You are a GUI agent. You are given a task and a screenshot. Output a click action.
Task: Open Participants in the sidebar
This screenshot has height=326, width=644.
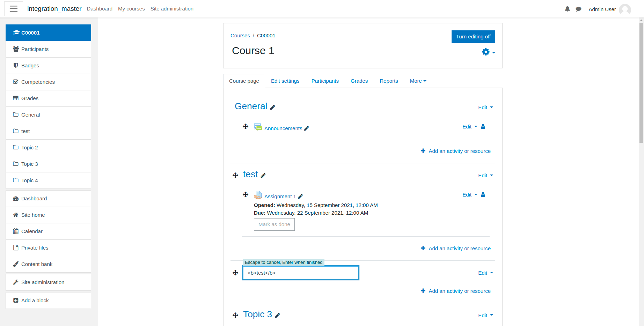pyautogui.click(x=48, y=49)
